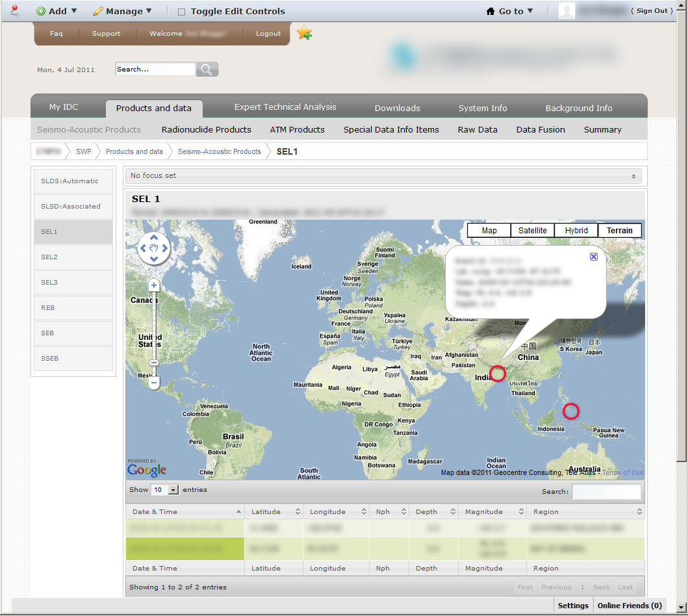
Task: Click the Manage pencil icon
Action: coord(98,12)
